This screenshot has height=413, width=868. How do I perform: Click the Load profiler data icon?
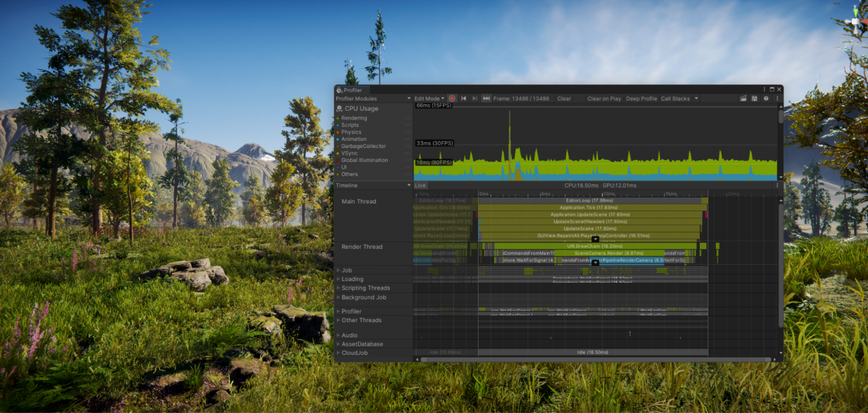pos(743,99)
